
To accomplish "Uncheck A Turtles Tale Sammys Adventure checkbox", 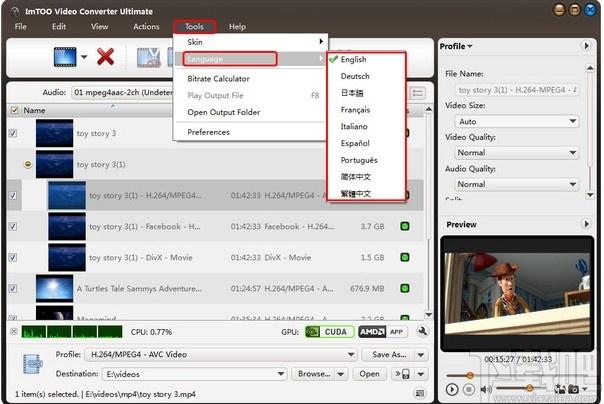I will click(13, 288).
